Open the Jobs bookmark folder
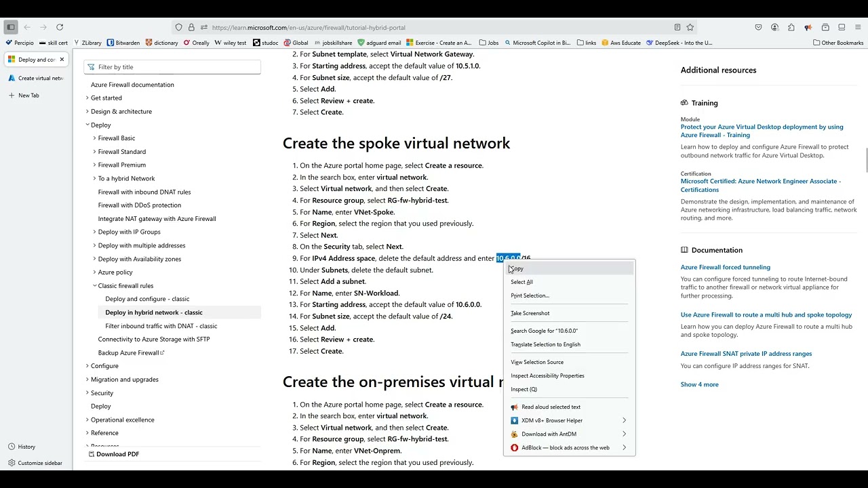 point(489,43)
